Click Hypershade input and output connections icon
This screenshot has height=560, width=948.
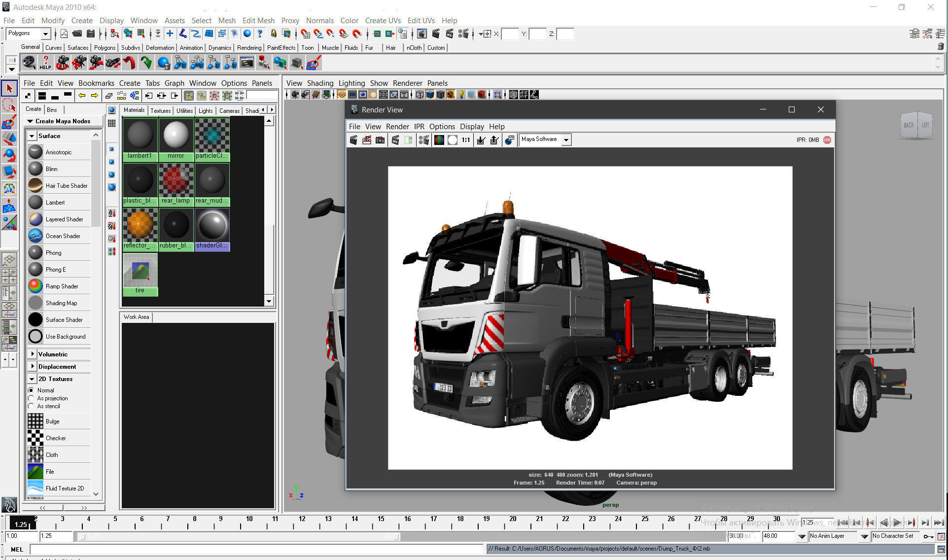click(x=161, y=96)
